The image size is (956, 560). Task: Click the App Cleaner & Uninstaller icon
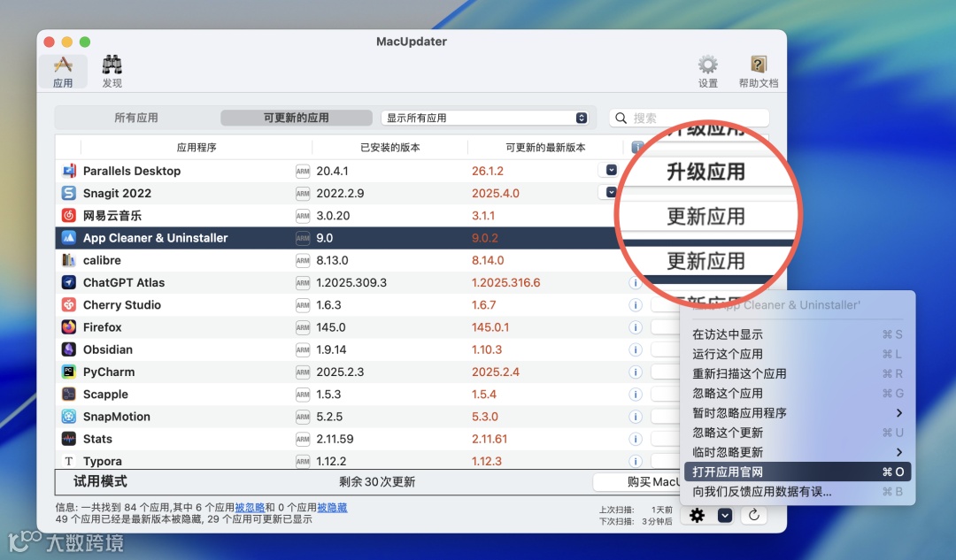(69, 238)
